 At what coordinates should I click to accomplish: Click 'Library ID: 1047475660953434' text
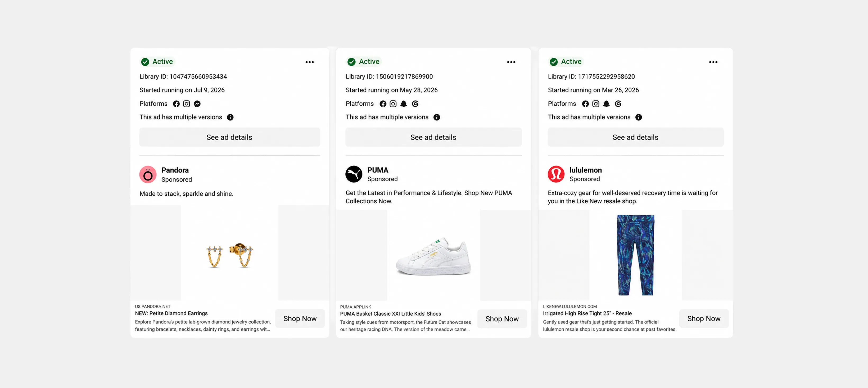pyautogui.click(x=183, y=76)
